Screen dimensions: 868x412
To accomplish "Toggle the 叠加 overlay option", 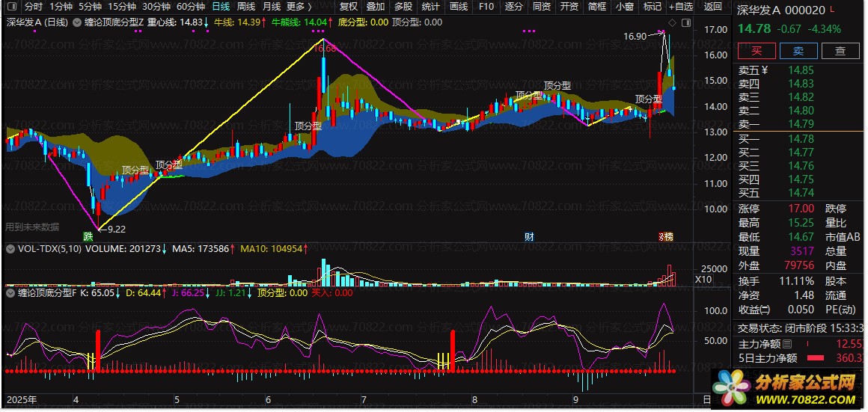I will point(376,7).
